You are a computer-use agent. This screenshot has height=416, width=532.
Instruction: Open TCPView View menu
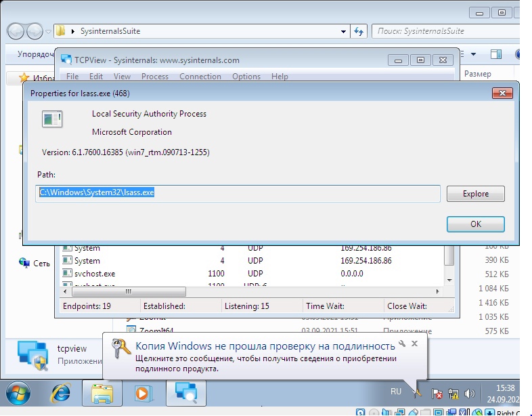click(x=122, y=77)
